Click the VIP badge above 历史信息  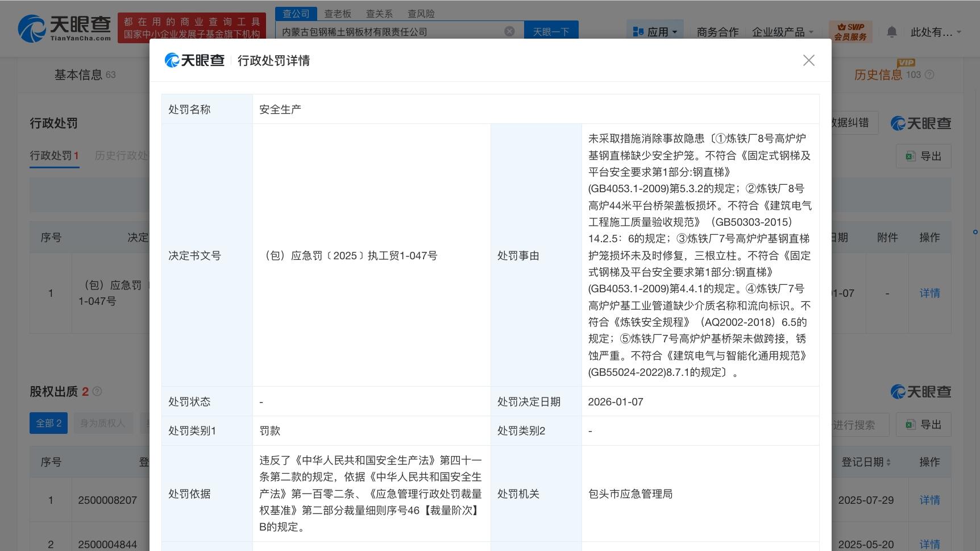pos(905,63)
